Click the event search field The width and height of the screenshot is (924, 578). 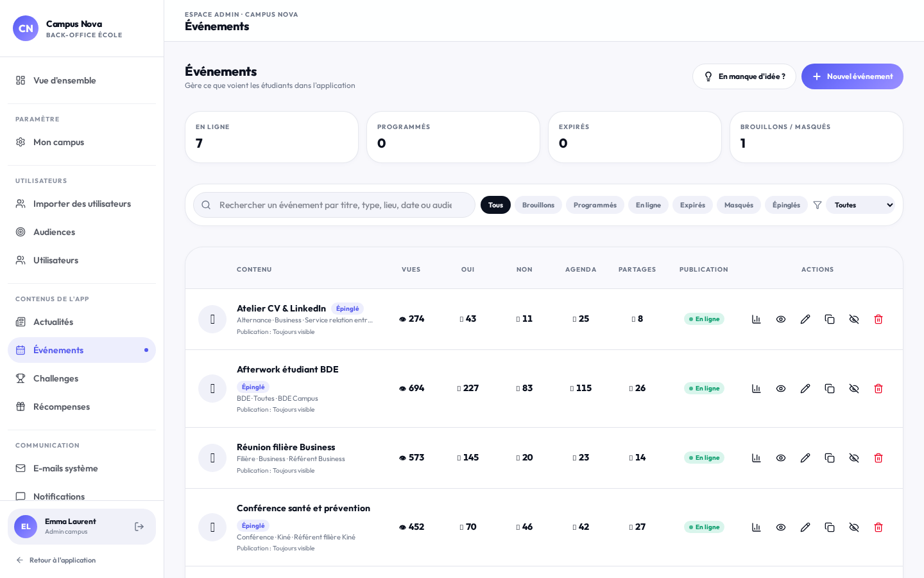[x=334, y=205]
